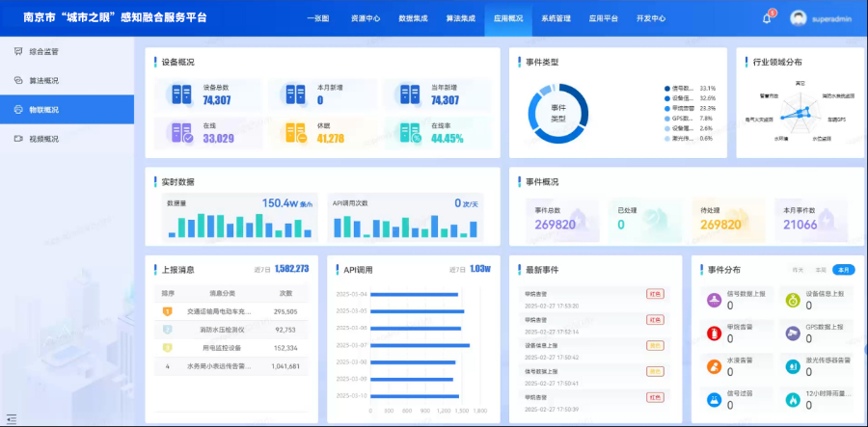Open the 资源中心 top menu

(365, 18)
